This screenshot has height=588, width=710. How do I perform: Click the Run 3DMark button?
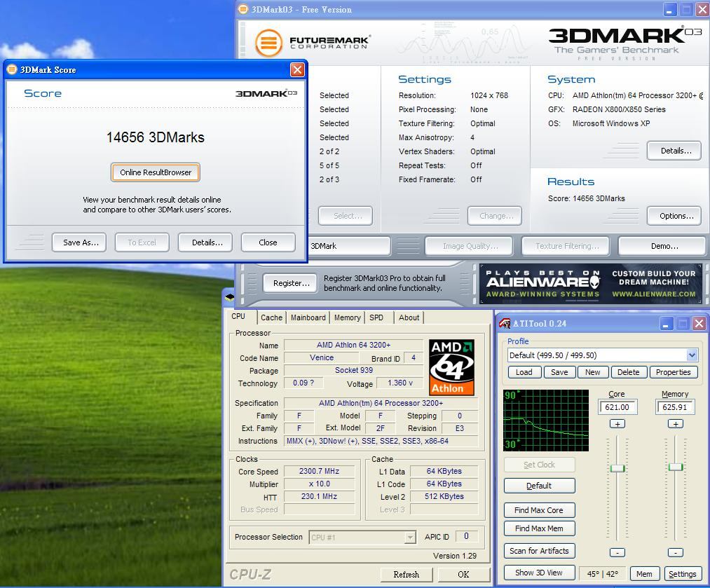pyautogui.click(x=348, y=246)
